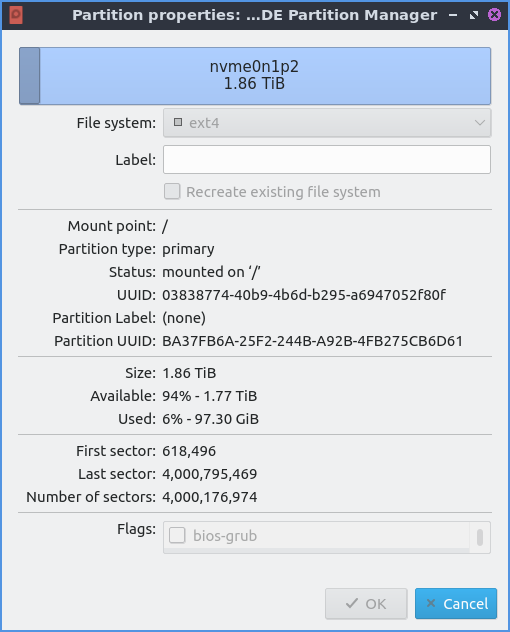Image resolution: width=510 pixels, height=632 pixels.
Task: Click the Cancel button
Action: click(x=456, y=603)
